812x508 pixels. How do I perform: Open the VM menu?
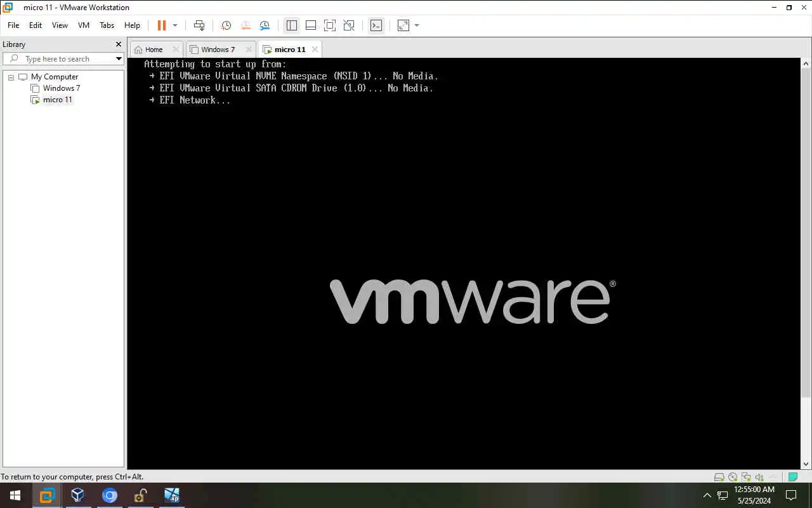[x=84, y=25]
